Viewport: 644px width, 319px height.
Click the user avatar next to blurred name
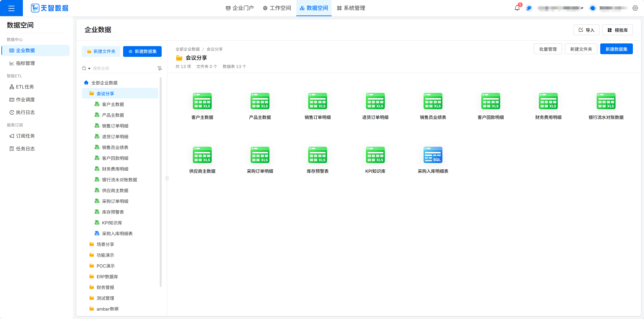tap(592, 8)
